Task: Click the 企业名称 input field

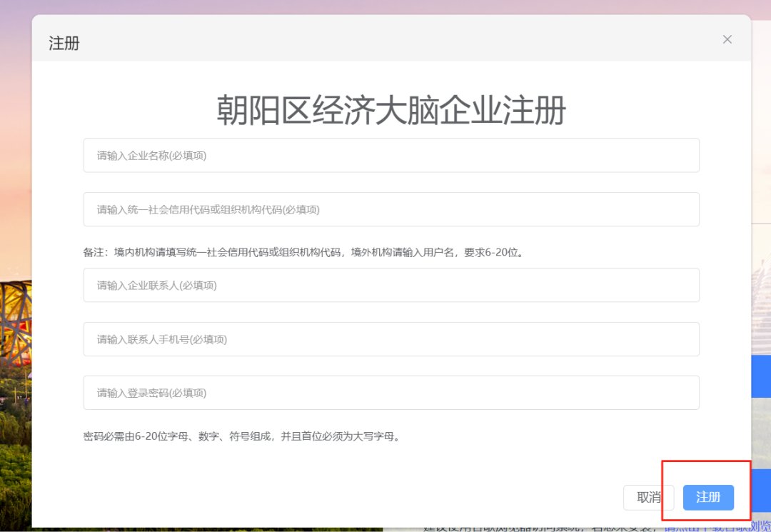Action: click(x=391, y=156)
